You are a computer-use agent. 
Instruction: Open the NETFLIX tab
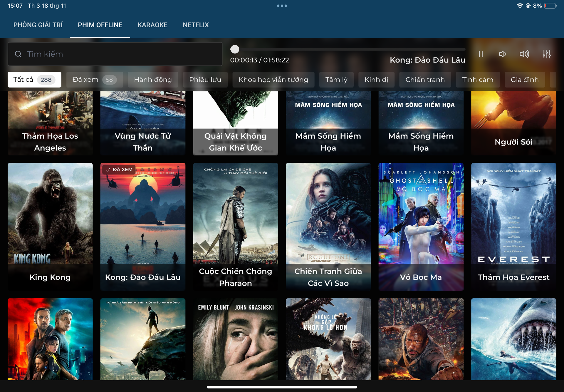click(196, 25)
